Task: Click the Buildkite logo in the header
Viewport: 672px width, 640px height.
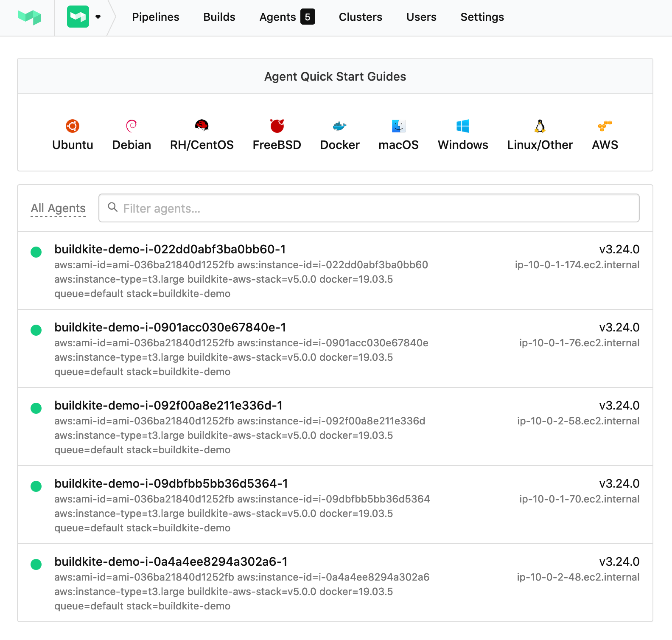Action: click(x=29, y=17)
